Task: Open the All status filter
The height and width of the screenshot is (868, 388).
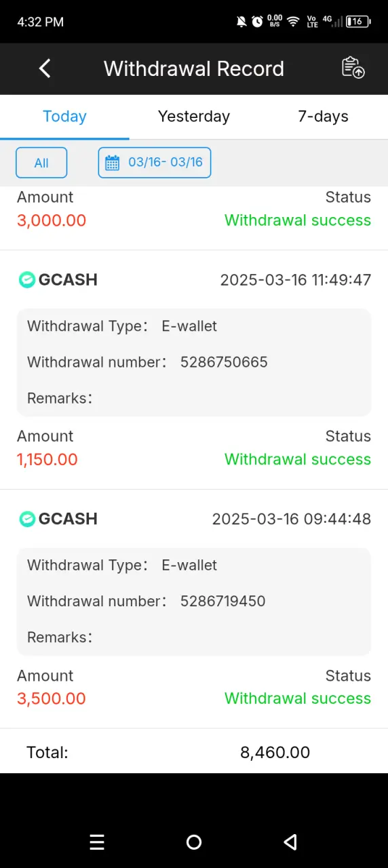Action: click(41, 163)
